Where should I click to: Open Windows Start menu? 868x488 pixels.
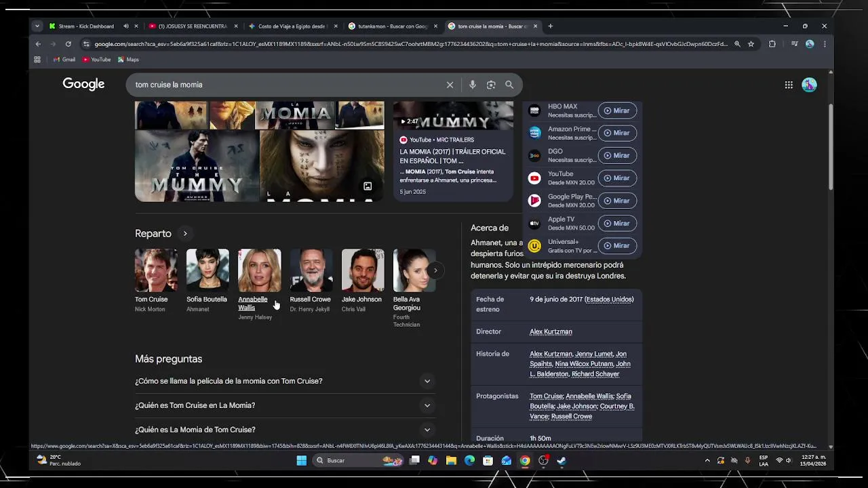tap(302, 461)
